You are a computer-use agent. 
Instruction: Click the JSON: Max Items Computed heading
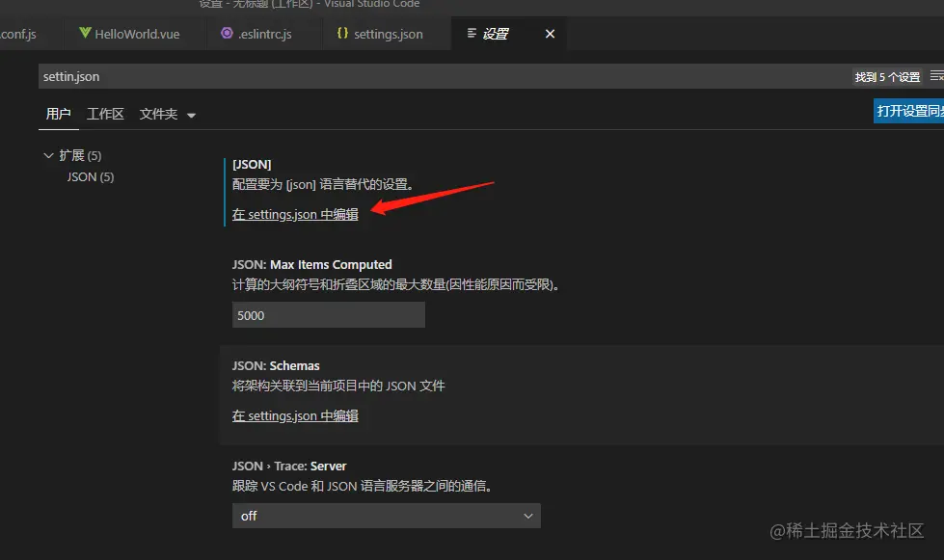[x=311, y=265]
